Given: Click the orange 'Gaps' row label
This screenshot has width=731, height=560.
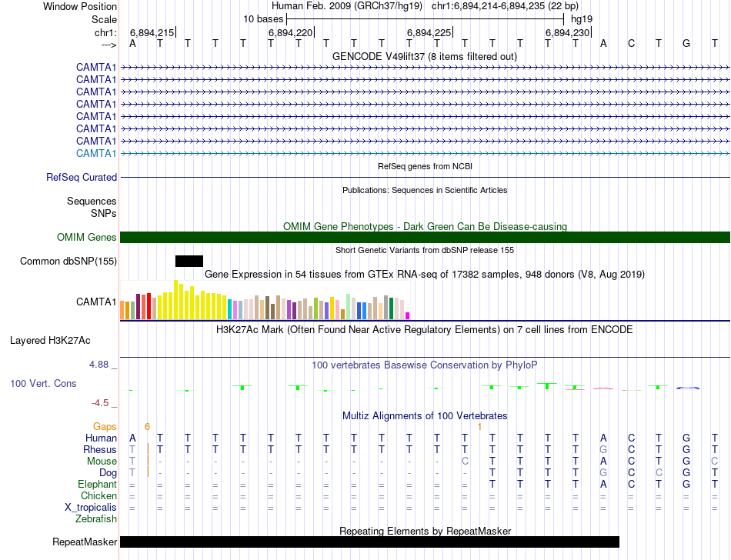Looking at the screenshot, I should 105,427.
